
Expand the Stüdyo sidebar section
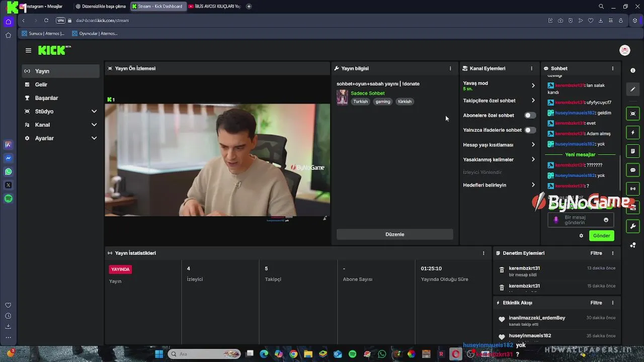click(x=94, y=112)
